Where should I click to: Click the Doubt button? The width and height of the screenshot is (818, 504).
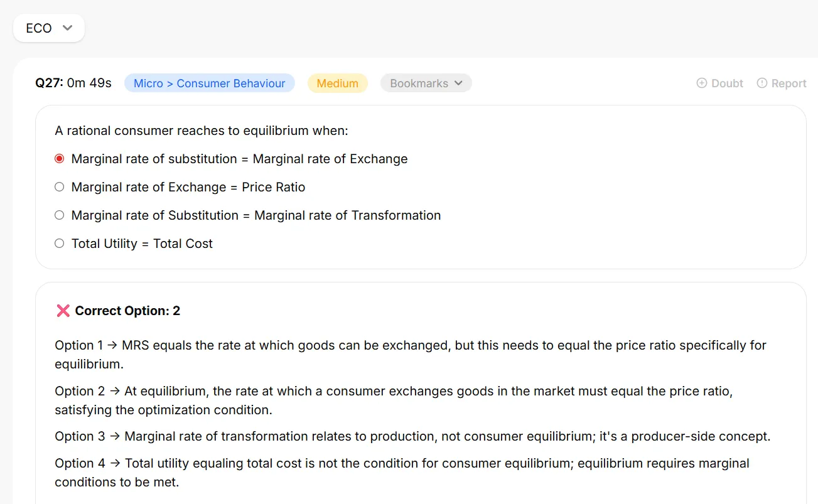pyautogui.click(x=720, y=83)
